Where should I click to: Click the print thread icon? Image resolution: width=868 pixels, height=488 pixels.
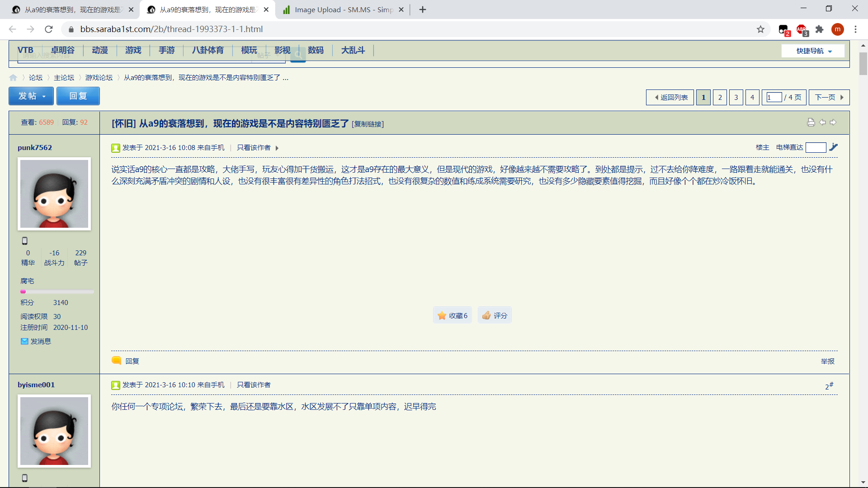(x=811, y=122)
